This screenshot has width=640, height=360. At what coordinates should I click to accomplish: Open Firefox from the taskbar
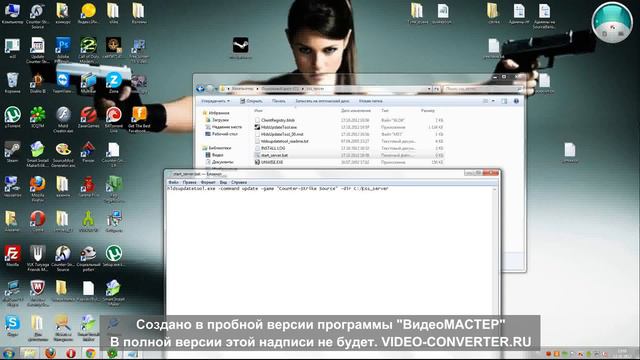point(51,353)
